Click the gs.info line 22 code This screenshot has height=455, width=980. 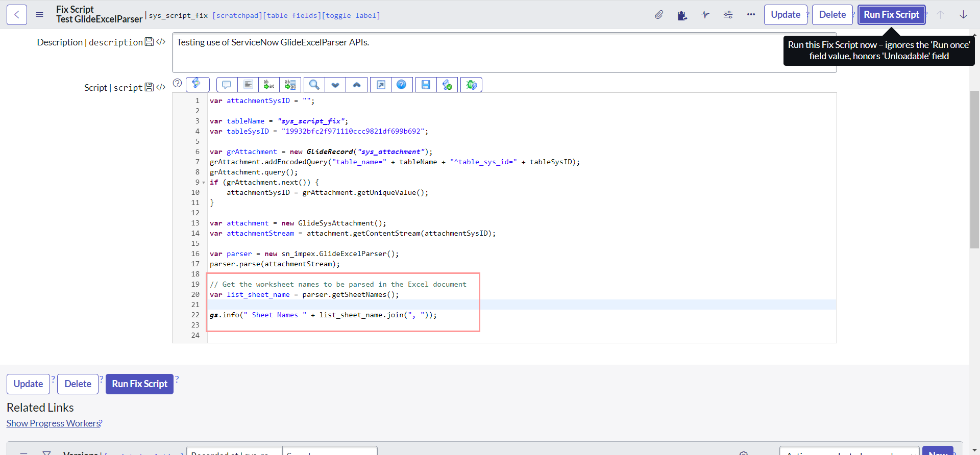pyautogui.click(x=323, y=315)
